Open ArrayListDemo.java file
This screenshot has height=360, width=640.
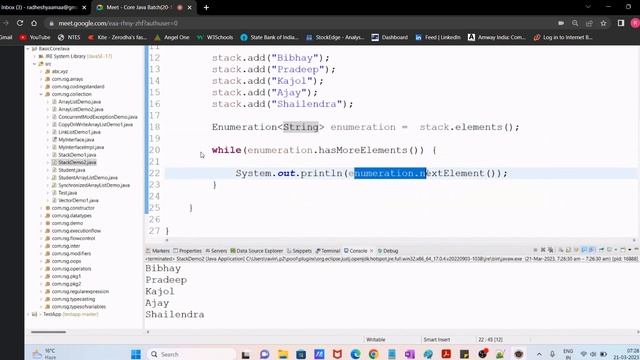tap(79, 102)
